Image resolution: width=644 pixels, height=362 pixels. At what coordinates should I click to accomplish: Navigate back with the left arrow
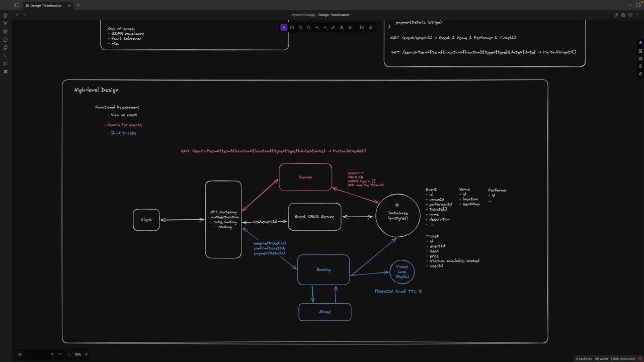click(x=17, y=15)
